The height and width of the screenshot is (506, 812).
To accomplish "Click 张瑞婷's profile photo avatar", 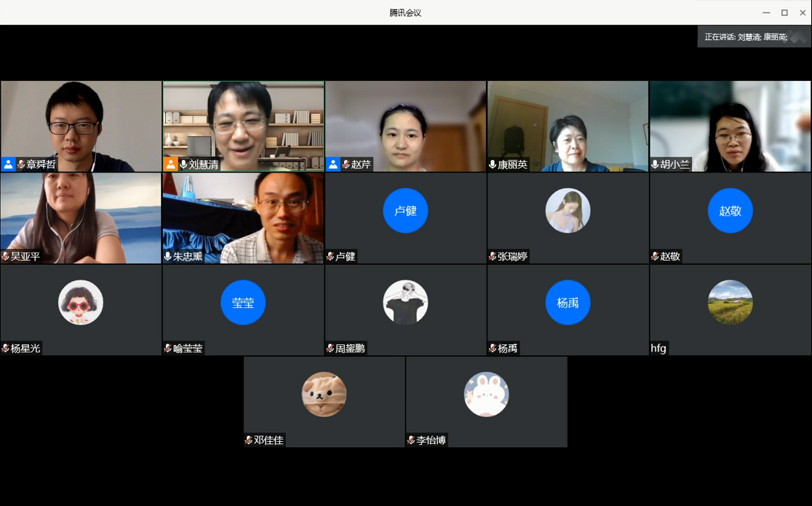I will 568,210.
